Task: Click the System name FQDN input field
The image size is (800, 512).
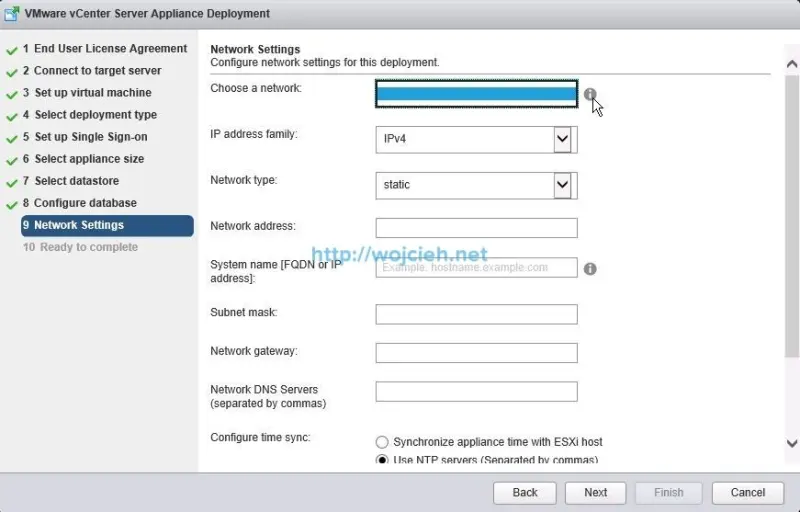Action: click(x=477, y=268)
